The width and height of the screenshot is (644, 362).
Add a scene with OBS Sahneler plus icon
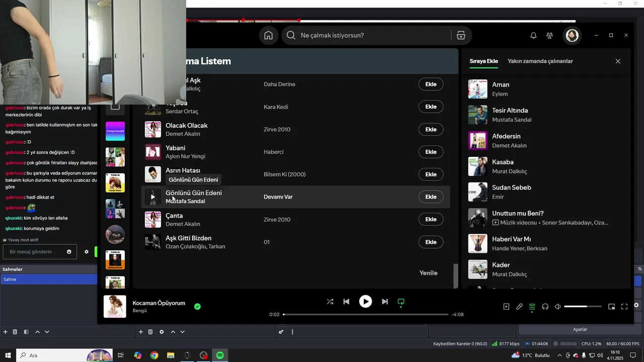tap(6, 332)
